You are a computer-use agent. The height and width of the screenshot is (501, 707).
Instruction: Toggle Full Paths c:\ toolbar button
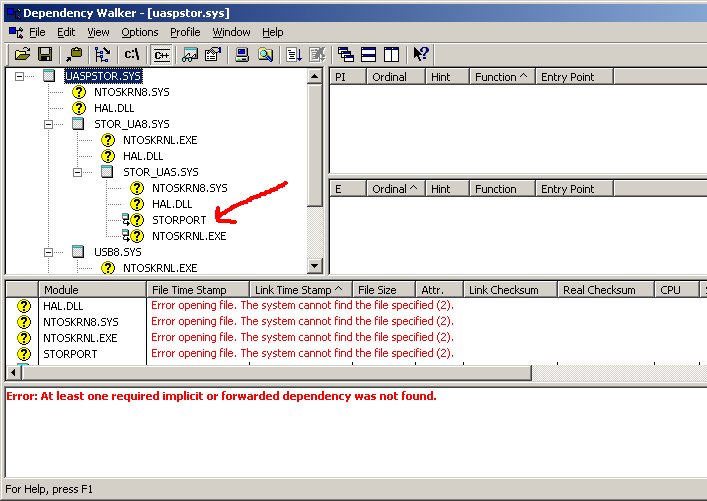(132, 55)
